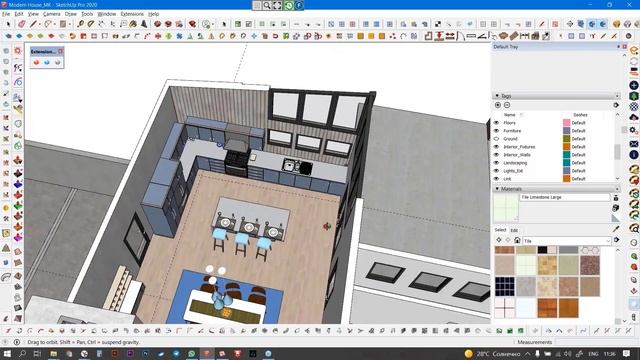
Task: Click the ENG language indicator
Action: click(593, 354)
